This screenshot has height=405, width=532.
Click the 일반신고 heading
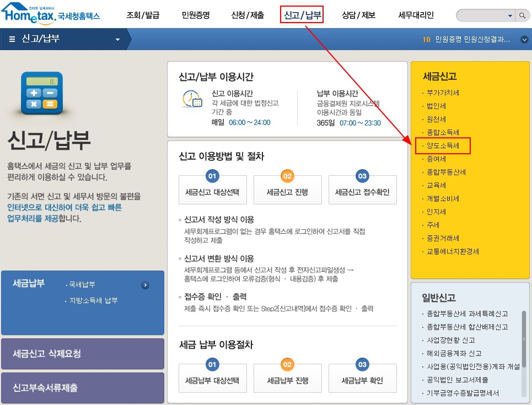(439, 298)
